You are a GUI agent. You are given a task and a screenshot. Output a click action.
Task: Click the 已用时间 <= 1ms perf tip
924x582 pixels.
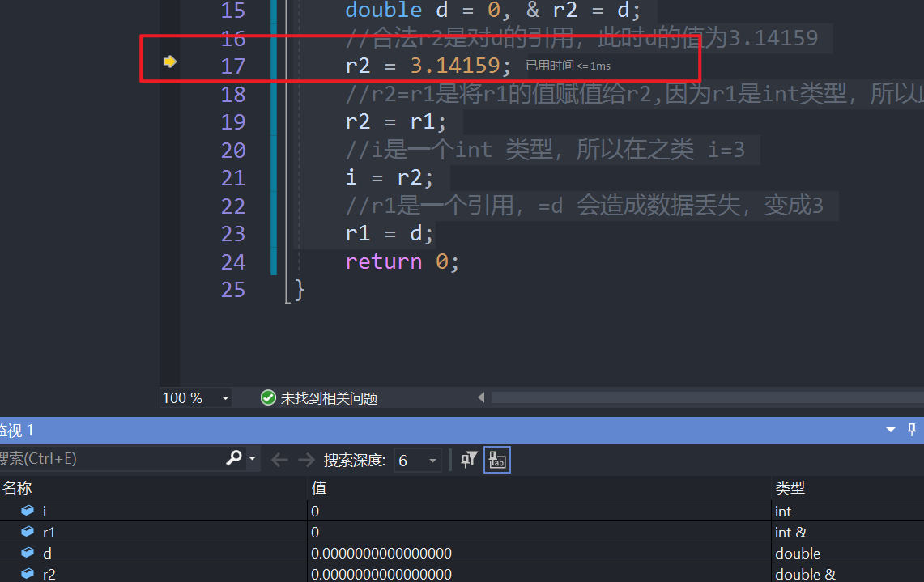click(568, 66)
